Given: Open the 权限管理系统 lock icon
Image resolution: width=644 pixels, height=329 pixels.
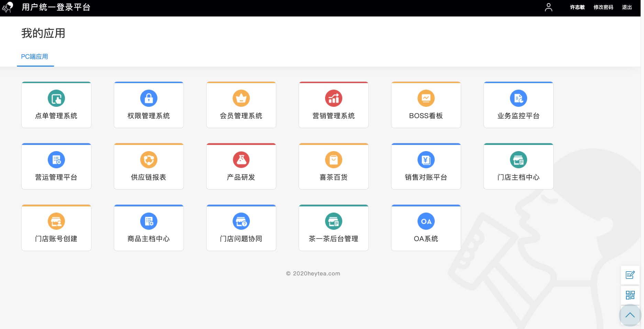Looking at the screenshot, I should pos(149,98).
